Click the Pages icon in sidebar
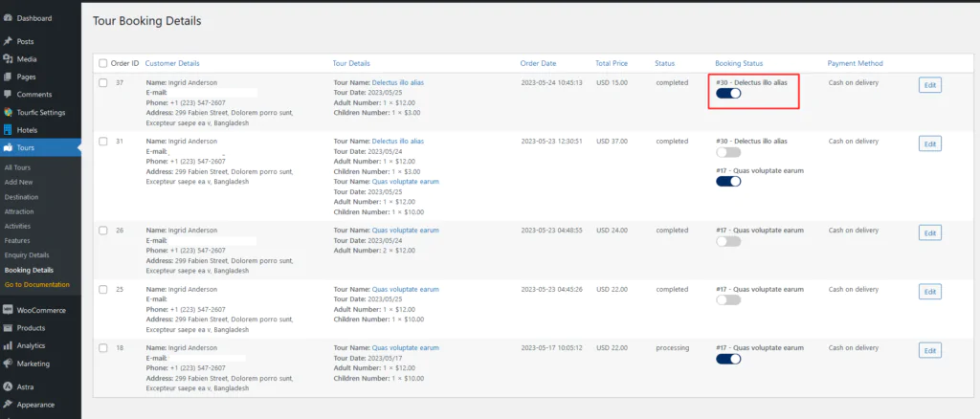 point(8,77)
